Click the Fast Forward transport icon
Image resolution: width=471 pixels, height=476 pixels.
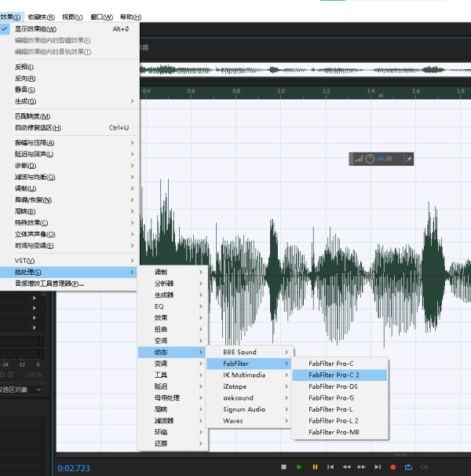point(362,467)
